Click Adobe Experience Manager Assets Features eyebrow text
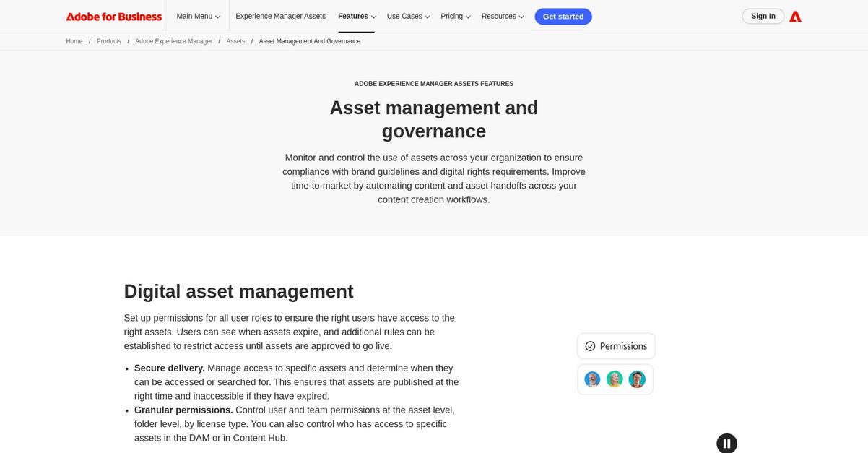Viewport: 868px width, 453px height. click(434, 84)
